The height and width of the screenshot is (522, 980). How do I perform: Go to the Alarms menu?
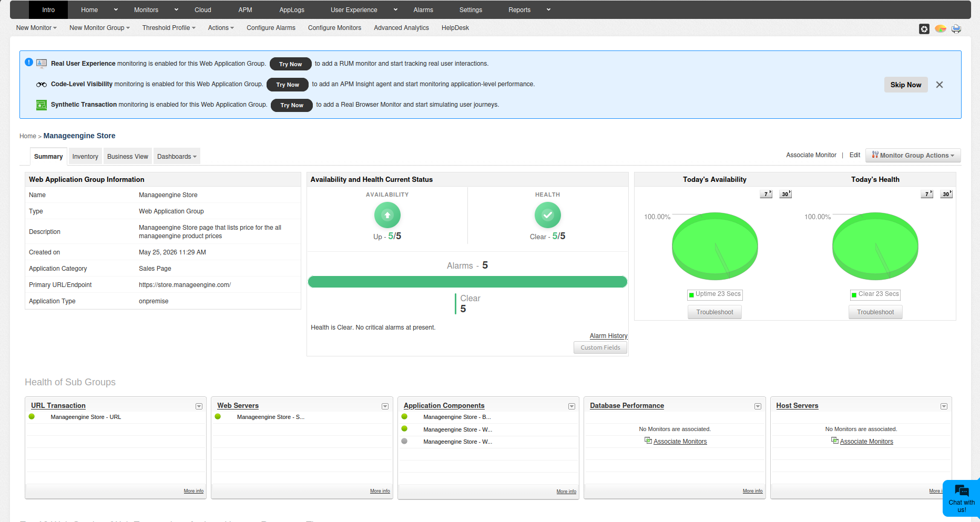423,9
